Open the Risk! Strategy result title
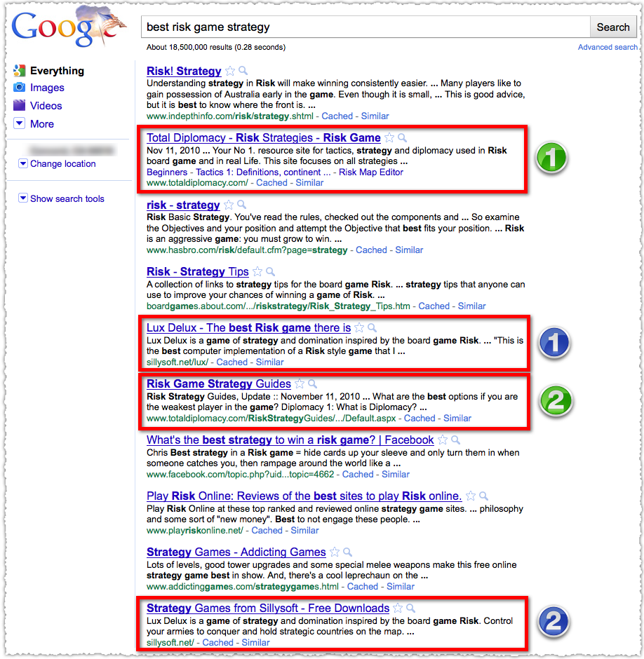 coord(184,71)
